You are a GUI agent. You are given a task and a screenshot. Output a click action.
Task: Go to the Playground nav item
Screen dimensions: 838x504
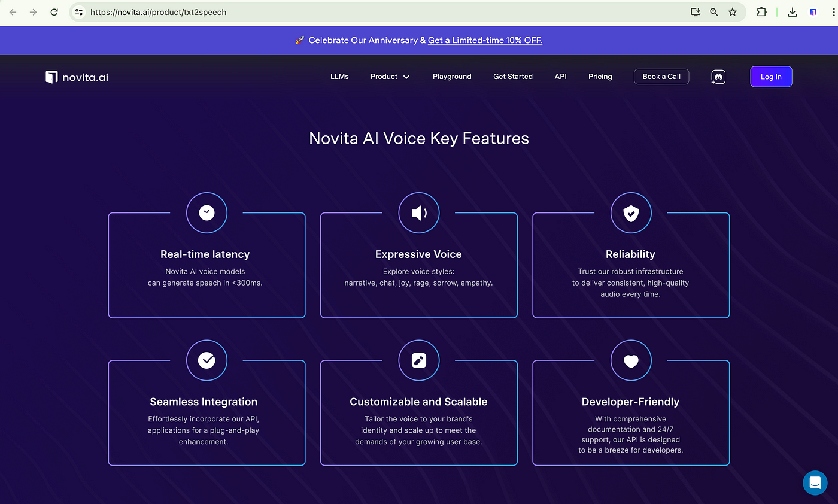click(x=452, y=77)
